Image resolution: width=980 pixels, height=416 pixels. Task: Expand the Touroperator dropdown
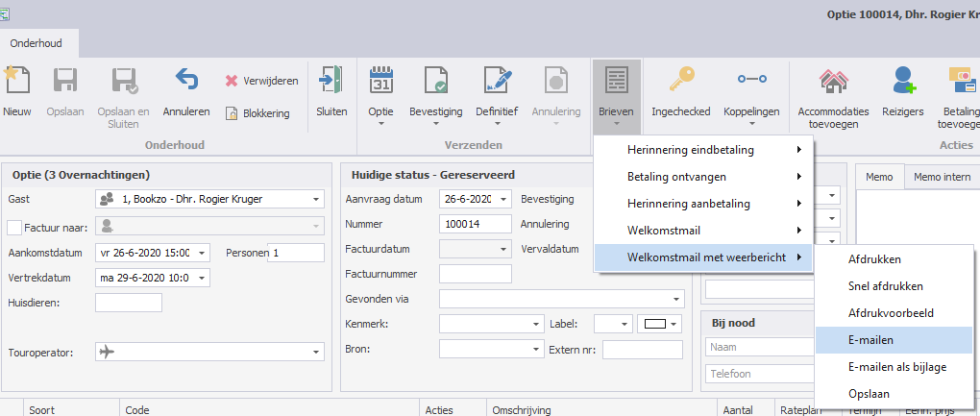click(x=316, y=353)
